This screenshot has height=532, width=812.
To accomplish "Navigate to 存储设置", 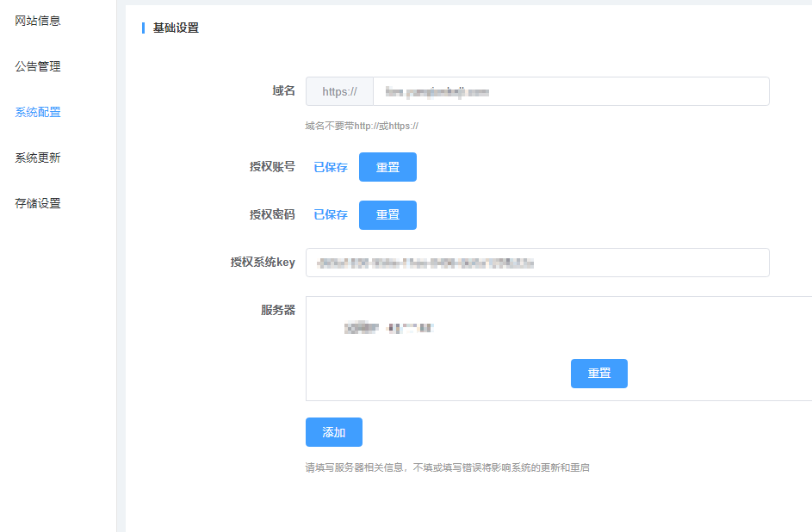I will point(38,203).
